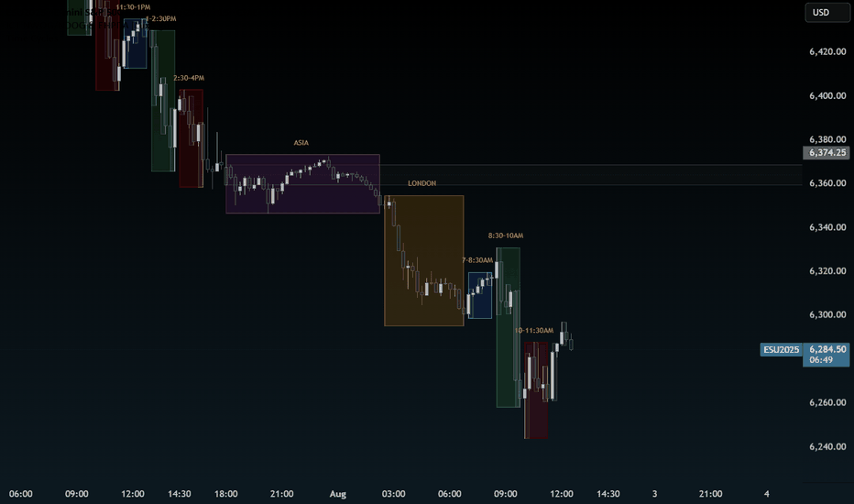This screenshot has height=504, width=854.
Task: Click the 6,340.00 price axis label
Action: (x=827, y=227)
